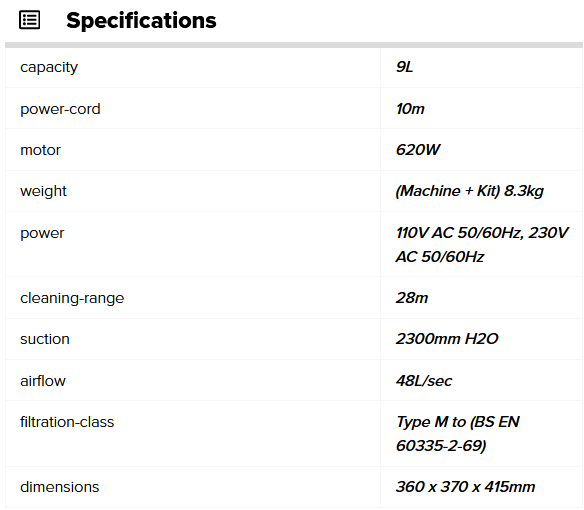Select the airflow row label
584x510 pixels.
[x=43, y=381]
